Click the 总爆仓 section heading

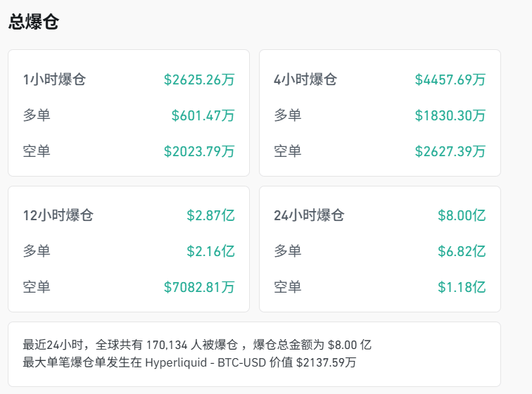(x=33, y=23)
